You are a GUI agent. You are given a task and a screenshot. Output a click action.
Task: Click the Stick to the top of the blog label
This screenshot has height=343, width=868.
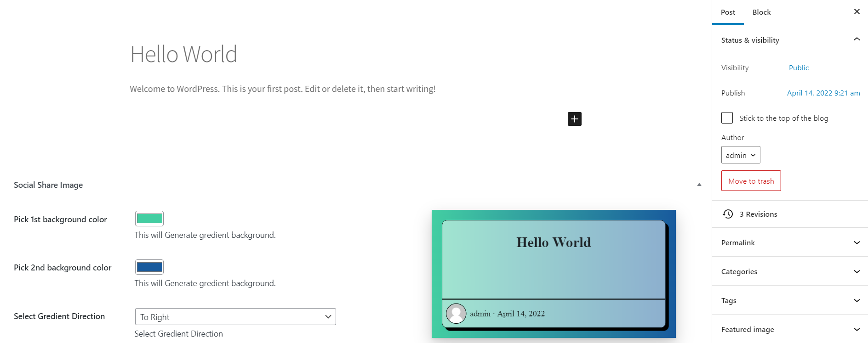(784, 118)
